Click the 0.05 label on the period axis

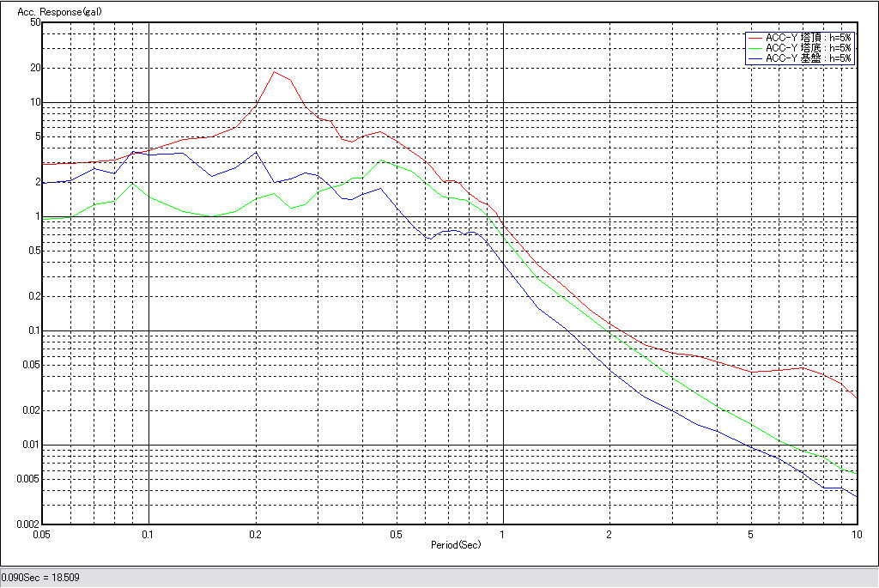[40, 534]
